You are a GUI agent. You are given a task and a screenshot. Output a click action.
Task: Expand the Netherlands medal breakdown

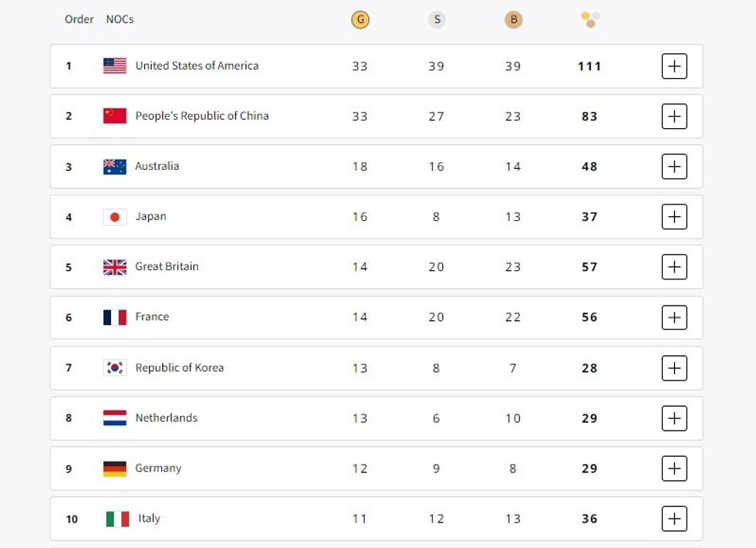674,418
